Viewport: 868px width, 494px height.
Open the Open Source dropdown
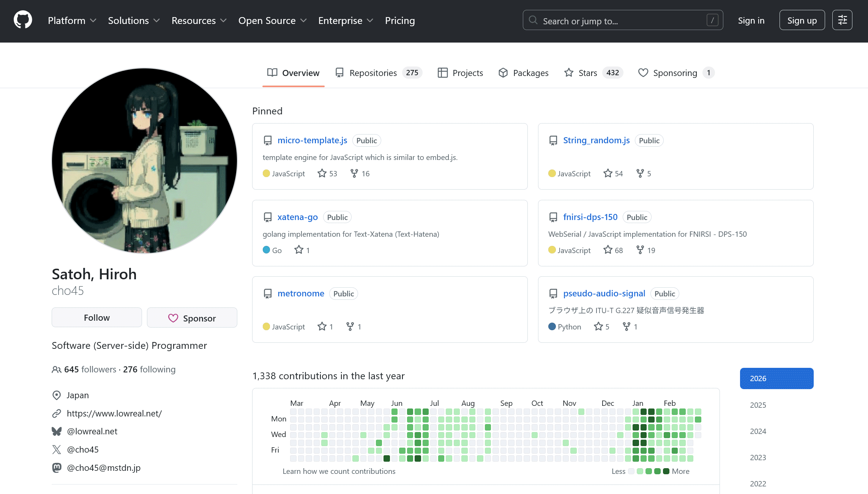(272, 21)
